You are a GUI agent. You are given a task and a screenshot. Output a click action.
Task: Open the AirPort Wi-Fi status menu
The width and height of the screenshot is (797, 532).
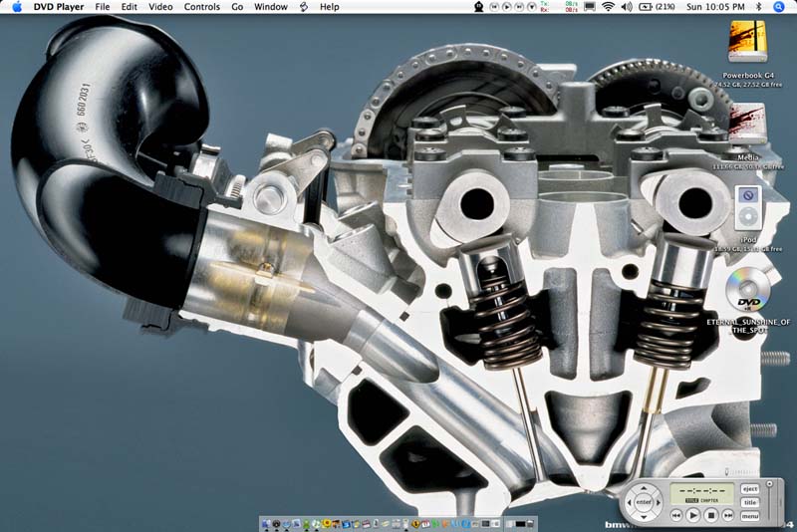coord(608,7)
